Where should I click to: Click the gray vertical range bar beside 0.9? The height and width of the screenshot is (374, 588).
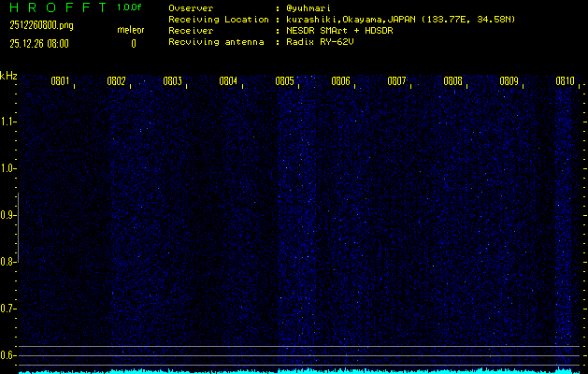point(18,227)
